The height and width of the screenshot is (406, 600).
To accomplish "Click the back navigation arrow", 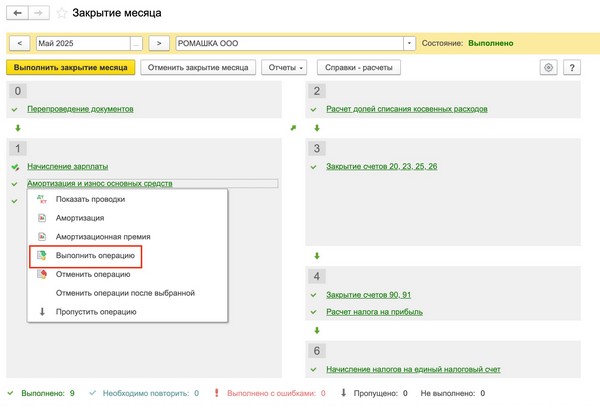I will point(16,14).
